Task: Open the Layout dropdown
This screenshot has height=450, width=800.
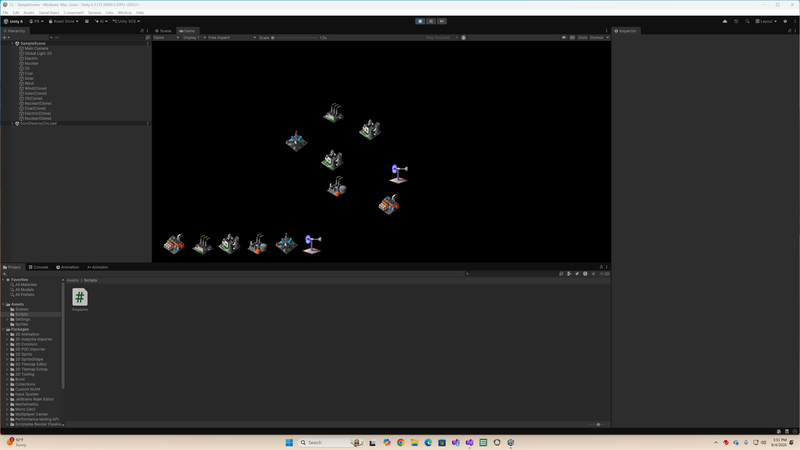Action: (766, 21)
